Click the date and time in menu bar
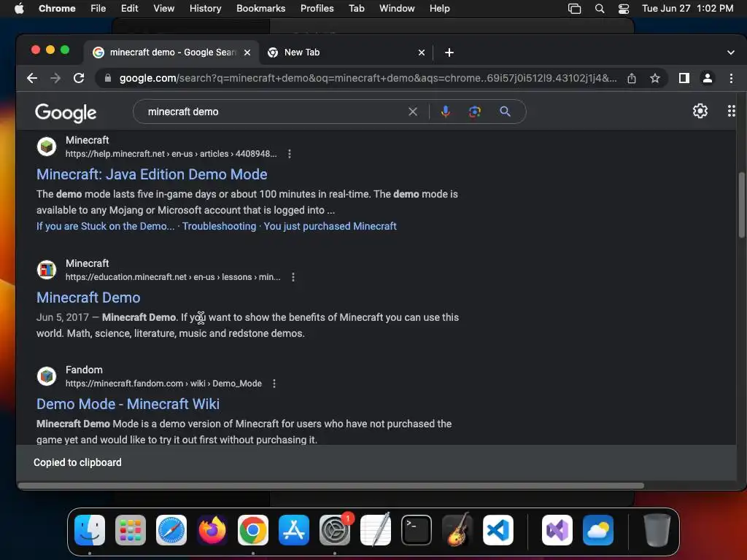Screen dimensions: 747x560 point(687,9)
